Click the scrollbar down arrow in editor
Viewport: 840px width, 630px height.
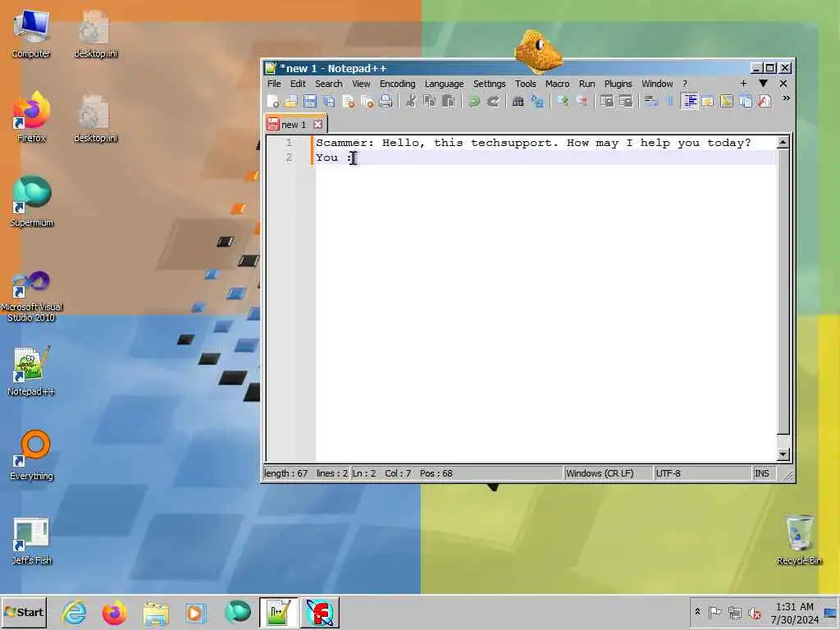pos(783,454)
